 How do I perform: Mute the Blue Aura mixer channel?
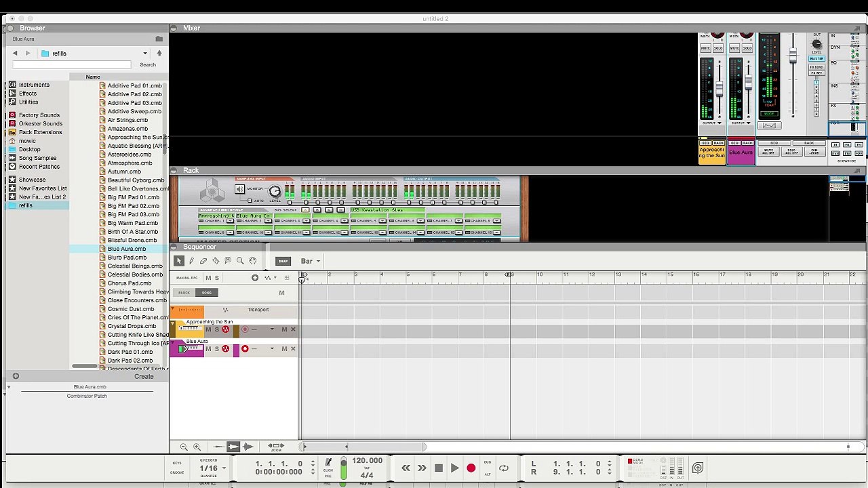(734, 48)
